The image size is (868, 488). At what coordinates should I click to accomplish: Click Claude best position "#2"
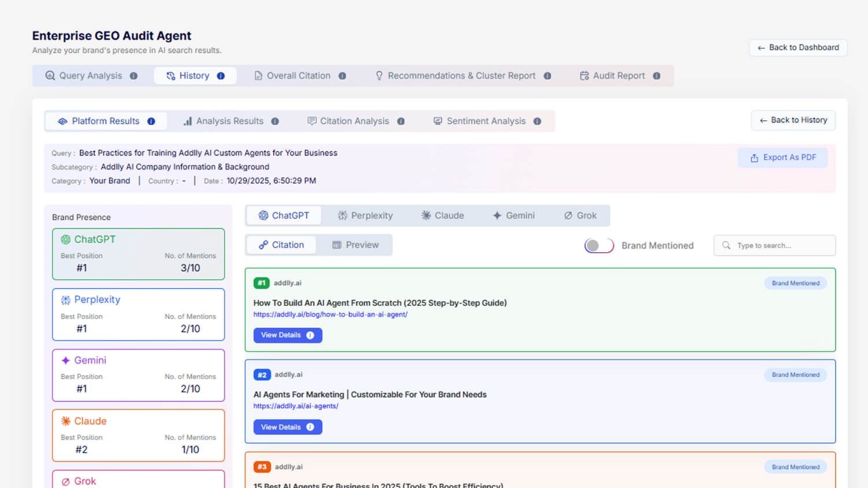tap(82, 450)
